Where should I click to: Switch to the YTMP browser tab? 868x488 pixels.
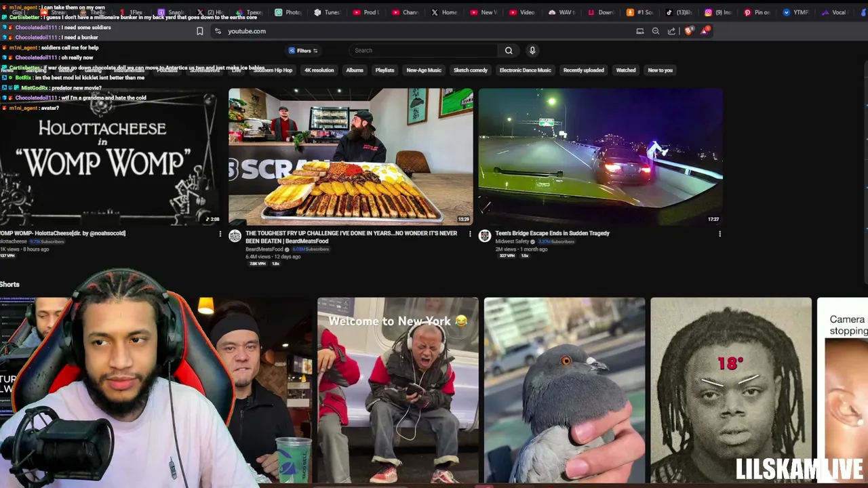tap(797, 12)
